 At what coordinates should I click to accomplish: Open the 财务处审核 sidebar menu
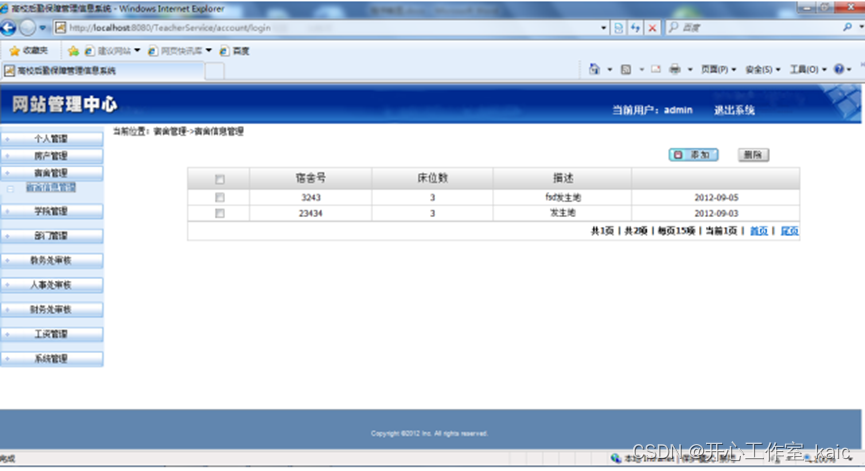pyautogui.click(x=51, y=310)
